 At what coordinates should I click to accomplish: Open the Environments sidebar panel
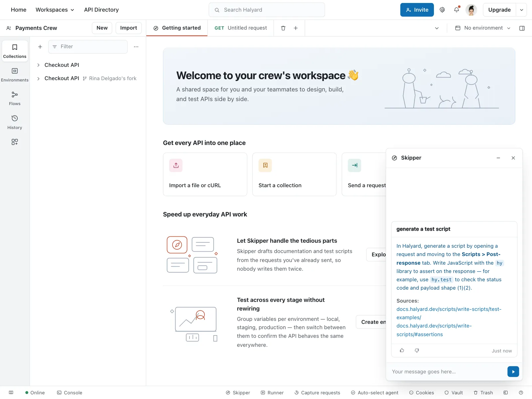click(x=15, y=75)
